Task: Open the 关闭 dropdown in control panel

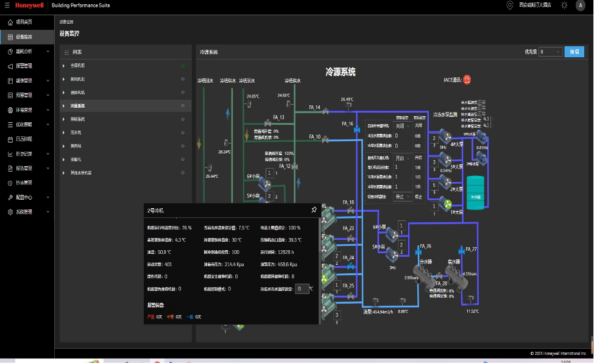Action: [x=403, y=125]
